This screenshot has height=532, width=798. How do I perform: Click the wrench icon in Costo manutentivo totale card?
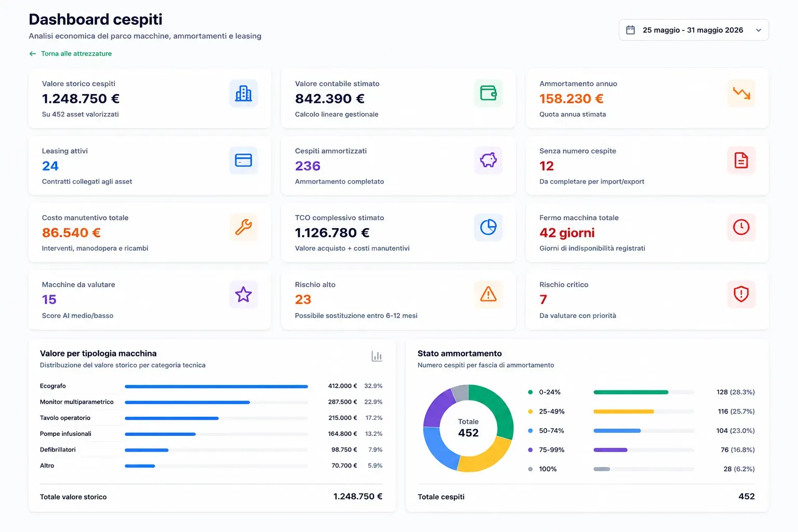point(243,227)
